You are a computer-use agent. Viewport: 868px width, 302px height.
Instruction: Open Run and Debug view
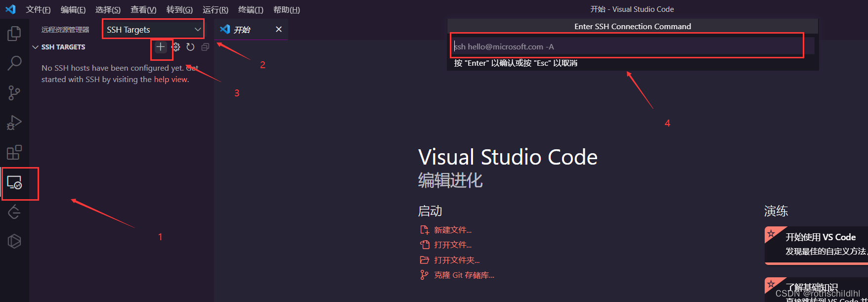click(x=14, y=123)
